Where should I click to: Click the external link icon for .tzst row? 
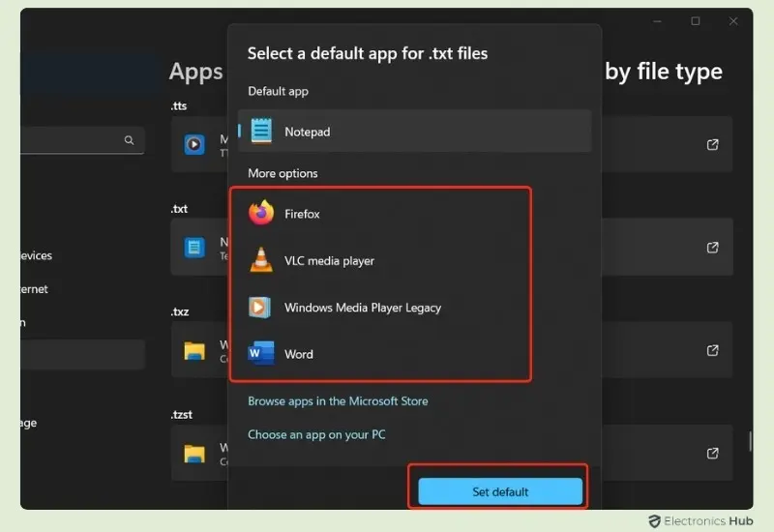pyautogui.click(x=713, y=453)
